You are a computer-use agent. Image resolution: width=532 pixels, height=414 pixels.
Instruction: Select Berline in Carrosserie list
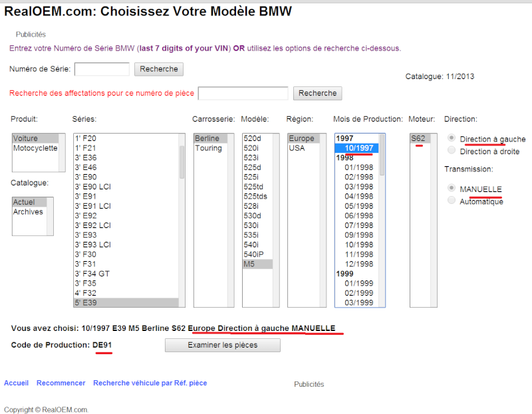pyautogui.click(x=211, y=138)
